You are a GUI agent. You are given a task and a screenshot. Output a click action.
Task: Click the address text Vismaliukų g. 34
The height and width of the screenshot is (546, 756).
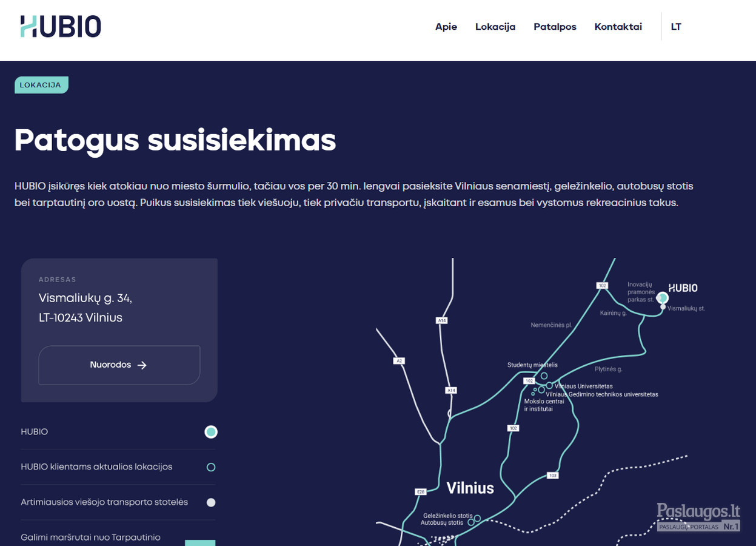85,298
